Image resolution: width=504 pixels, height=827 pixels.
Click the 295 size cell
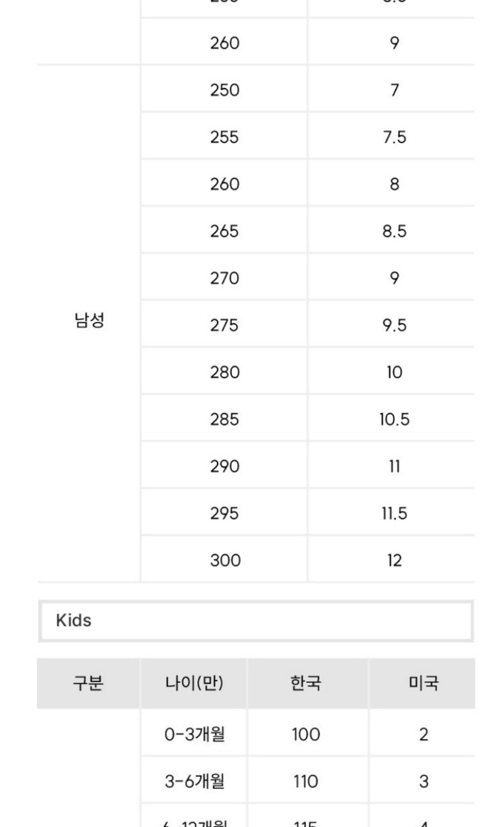[224, 514]
